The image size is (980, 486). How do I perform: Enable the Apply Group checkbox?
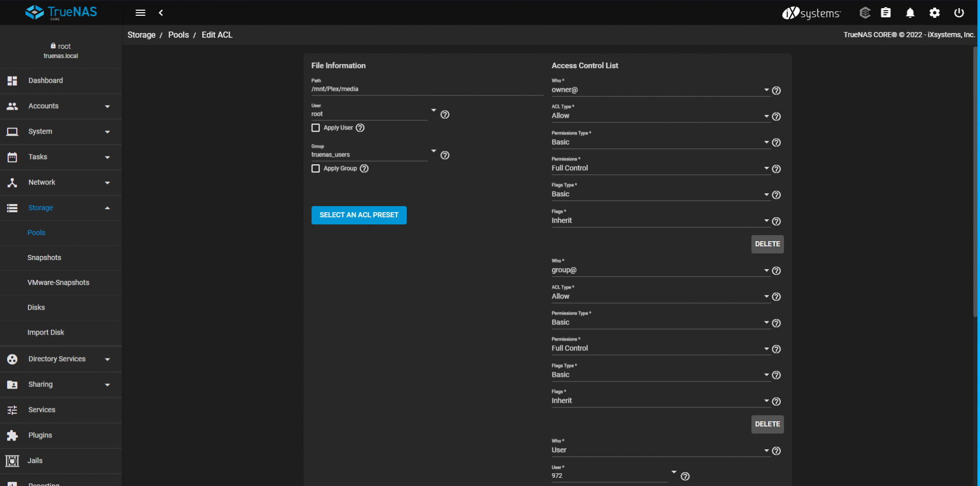pyautogui.click(x=316, y=169)
